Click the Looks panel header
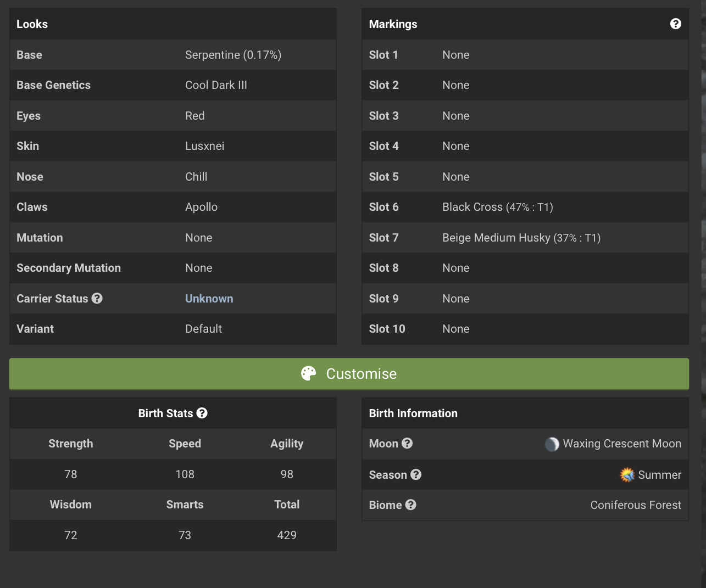This screenshot has width=706, height=588. click(173, 24)
